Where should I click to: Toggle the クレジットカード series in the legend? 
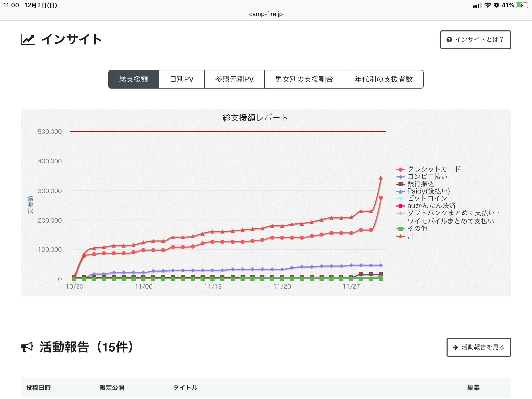coord(434,169)
